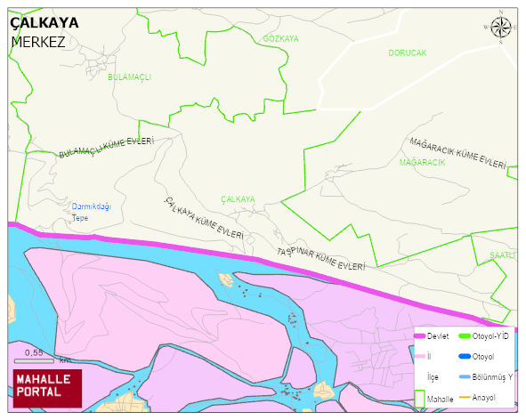Click the Otoyol-YİD legend text
The width and height of the screenshot is (526, 420).
point(490,335)
